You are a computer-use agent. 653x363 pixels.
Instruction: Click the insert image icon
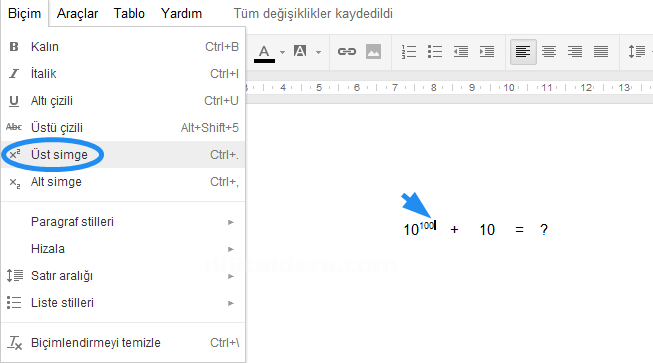(373, 52)
